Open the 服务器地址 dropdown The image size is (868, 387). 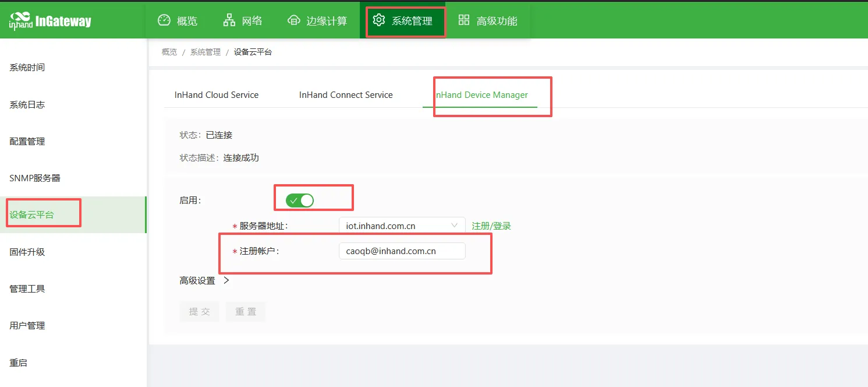[402, 226]
